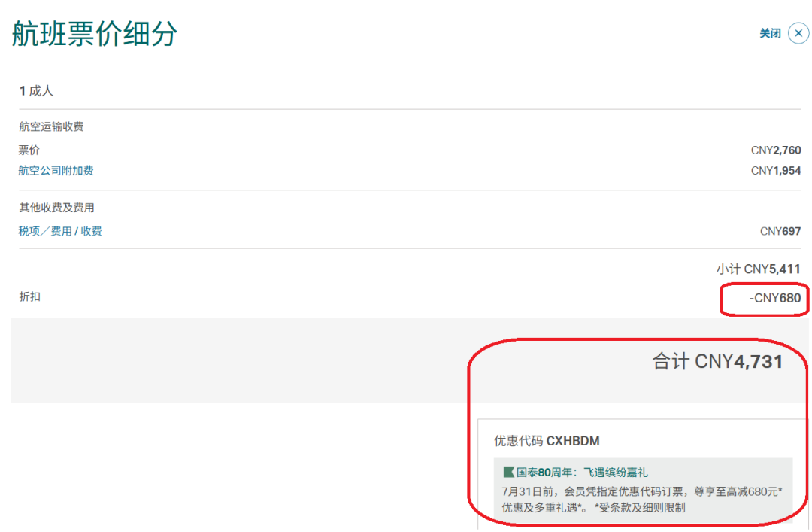Click the 关闭 text link
The height and width of the screenshot is (532, 812).
(770, 34)
